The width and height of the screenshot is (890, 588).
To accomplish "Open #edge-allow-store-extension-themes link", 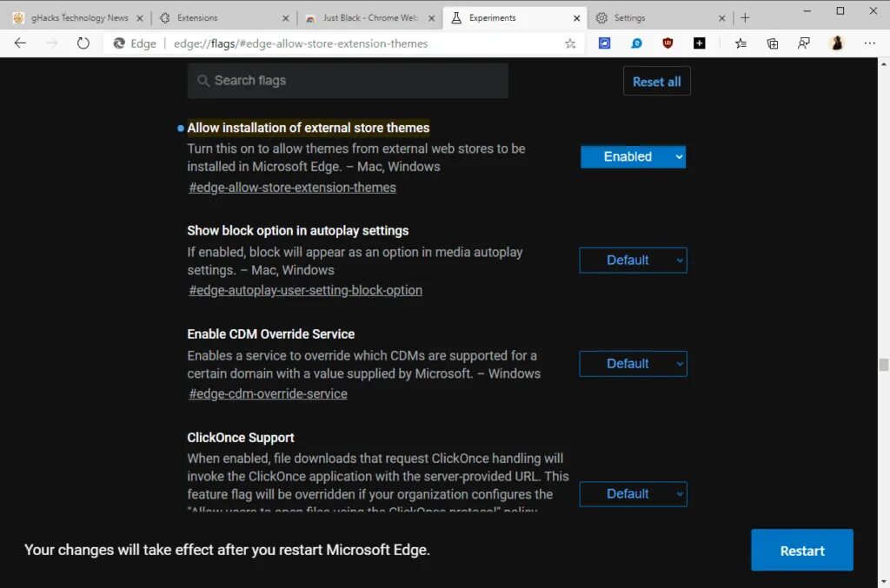I will coord(292,188).
